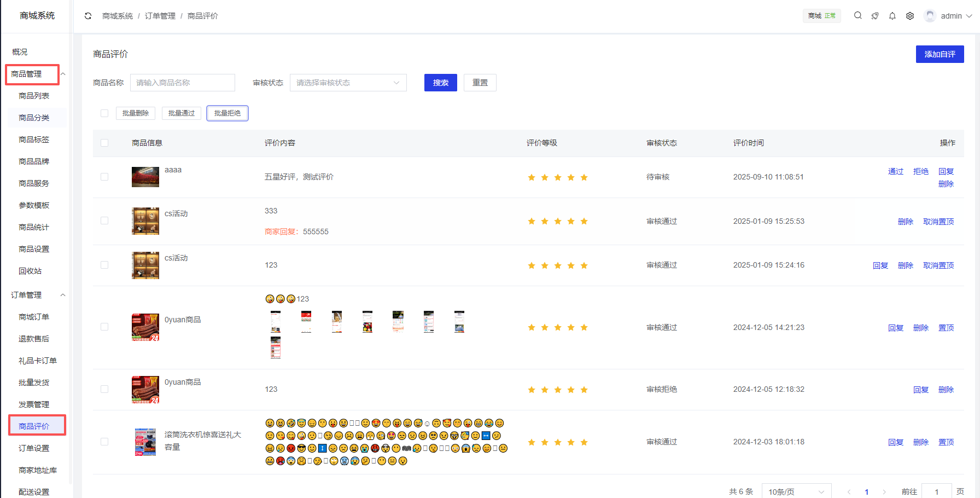Open the settings gear icon

point(910,16)
